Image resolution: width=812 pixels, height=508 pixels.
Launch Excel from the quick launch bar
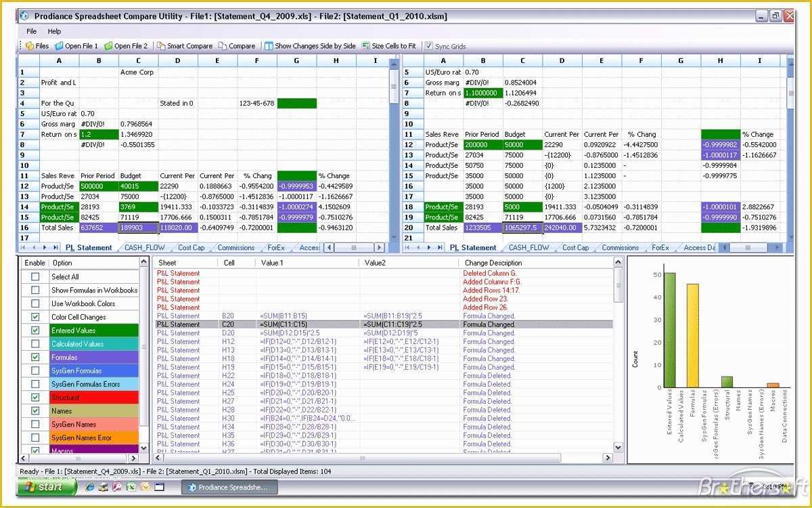point(131,487)
